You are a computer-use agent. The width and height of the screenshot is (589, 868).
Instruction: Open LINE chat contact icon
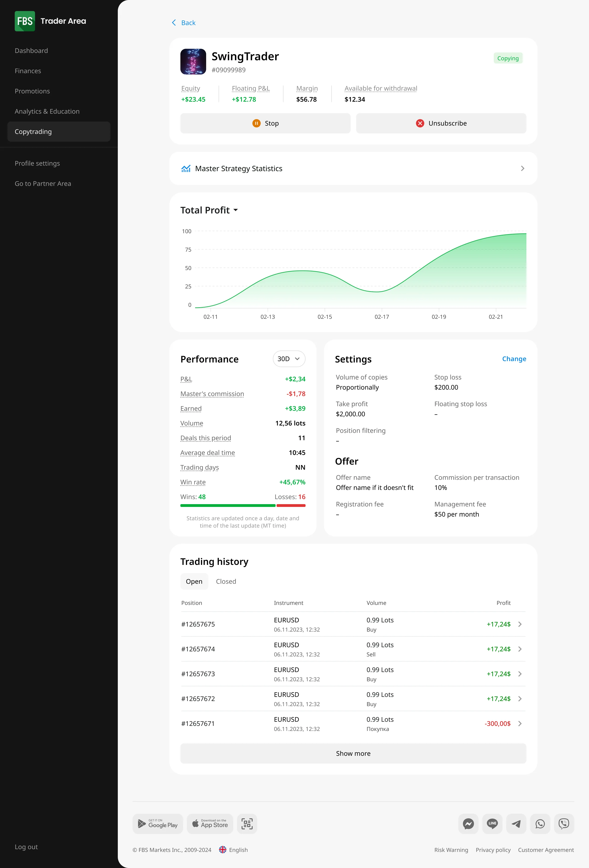click(492, 824)
